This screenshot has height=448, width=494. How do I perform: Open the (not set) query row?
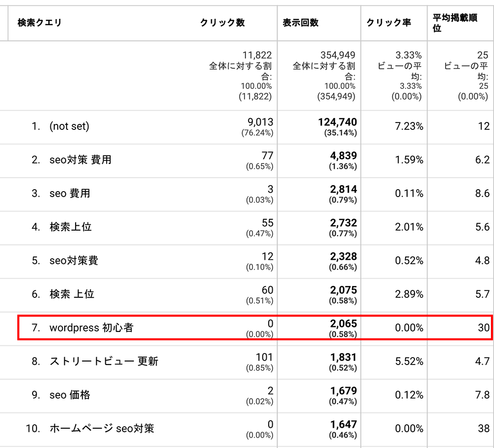69,126
